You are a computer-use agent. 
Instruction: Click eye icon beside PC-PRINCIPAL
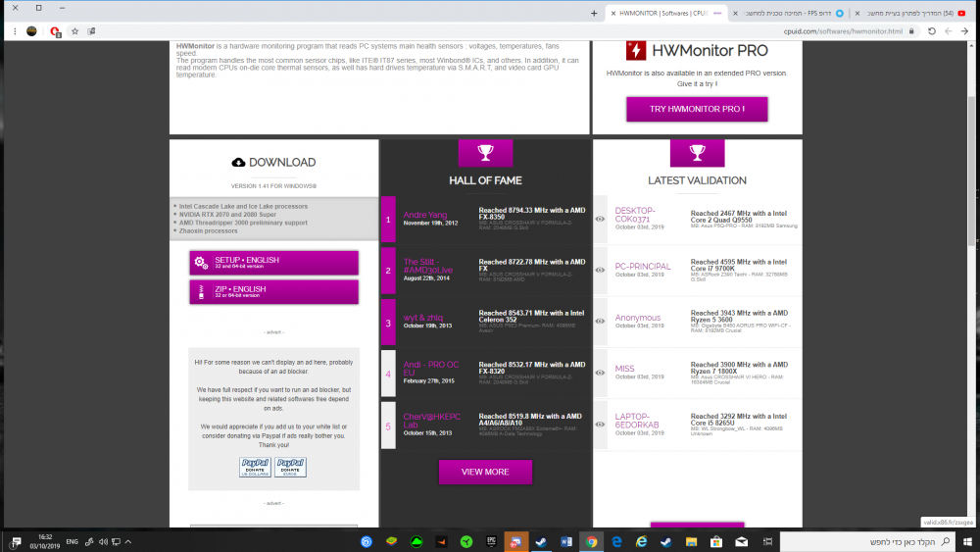pos(600,270)
